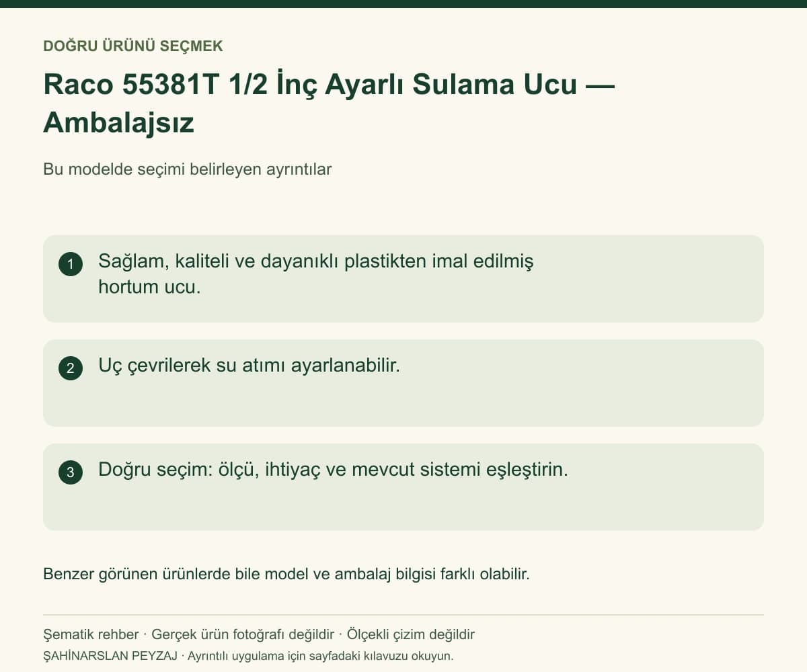Click footer text 'Gerçek ürün fotoğrafı değildir'

click(243, 634)
